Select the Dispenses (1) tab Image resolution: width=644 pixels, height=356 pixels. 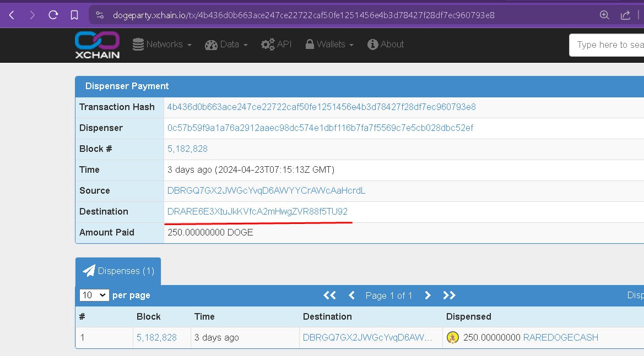[118, 271]
